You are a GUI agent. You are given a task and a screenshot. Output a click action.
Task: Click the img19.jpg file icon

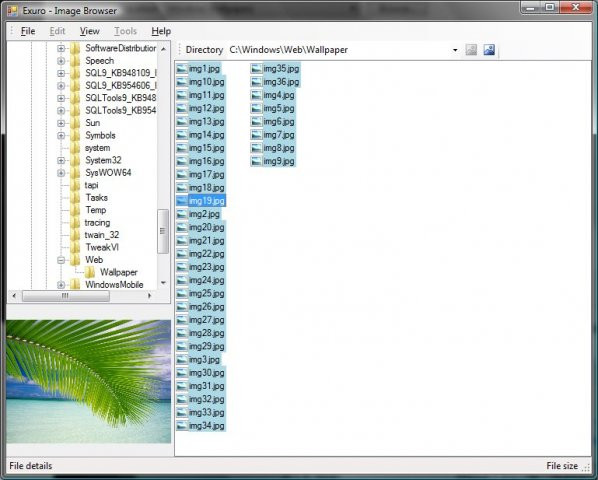tap(182, 201)
